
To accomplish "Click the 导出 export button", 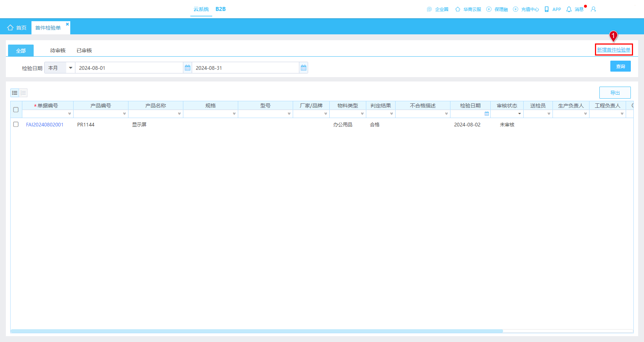I will click(x=615, y=92).
